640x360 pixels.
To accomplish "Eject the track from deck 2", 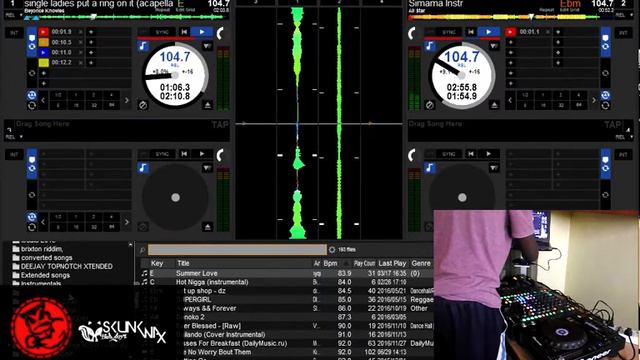I will 494,105.
